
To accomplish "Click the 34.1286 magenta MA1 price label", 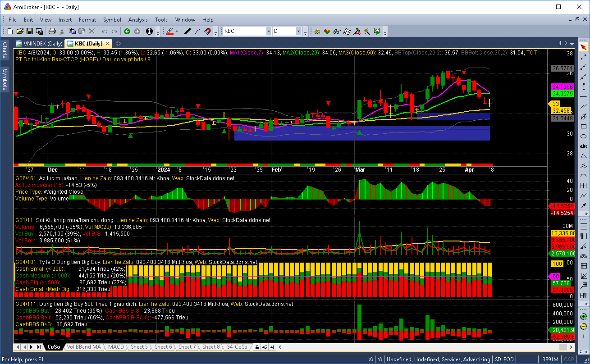I will [562, 86].
